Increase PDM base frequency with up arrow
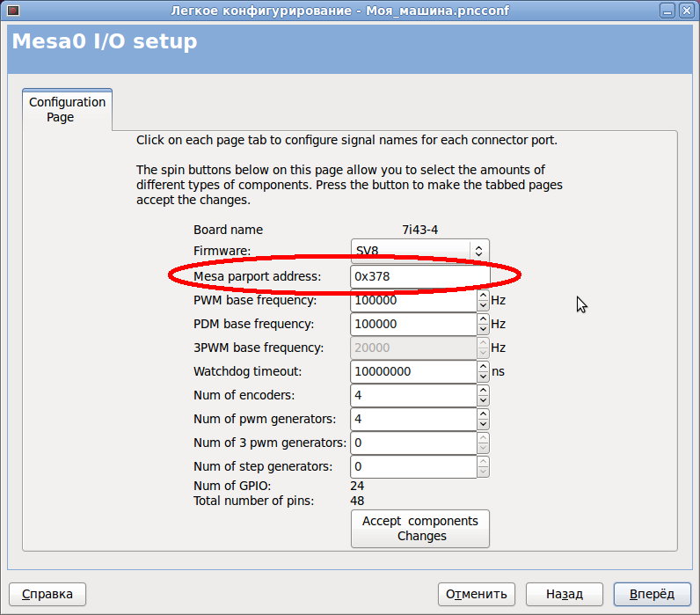Viewport: 700px width, 615px height. (483, 318)
